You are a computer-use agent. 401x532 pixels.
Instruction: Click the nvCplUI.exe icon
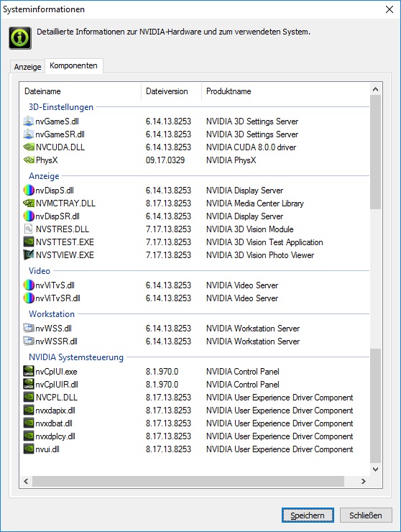point(29,371)
